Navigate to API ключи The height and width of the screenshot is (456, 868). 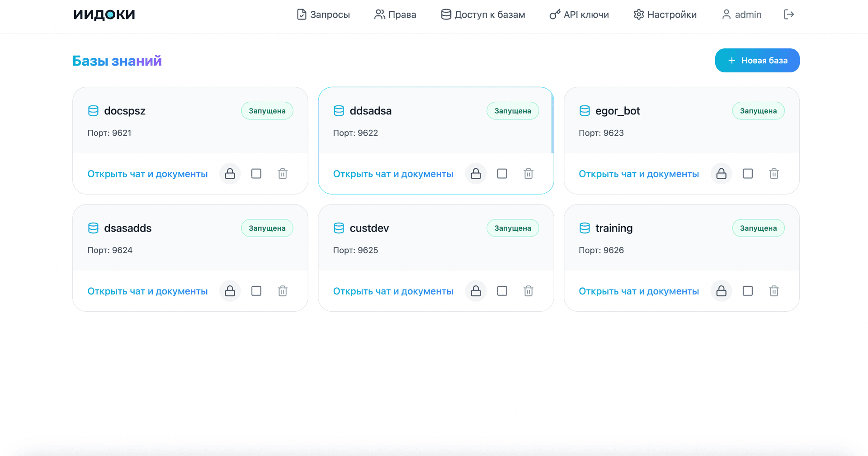coord(579,14)
